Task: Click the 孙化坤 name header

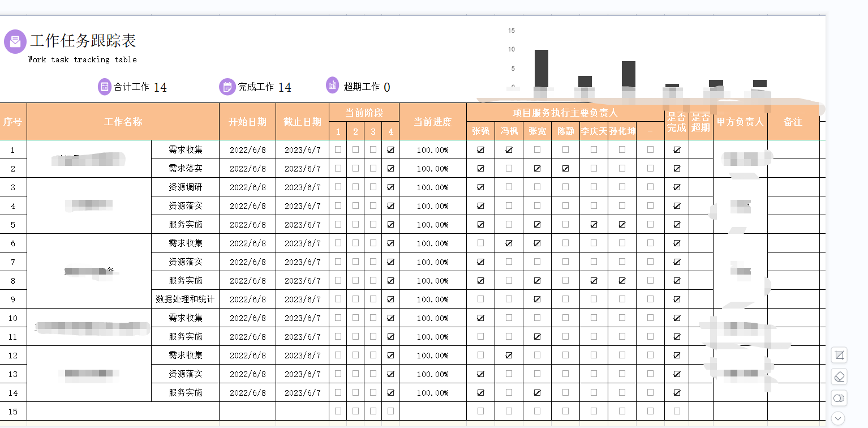Action: pos(622,131)
